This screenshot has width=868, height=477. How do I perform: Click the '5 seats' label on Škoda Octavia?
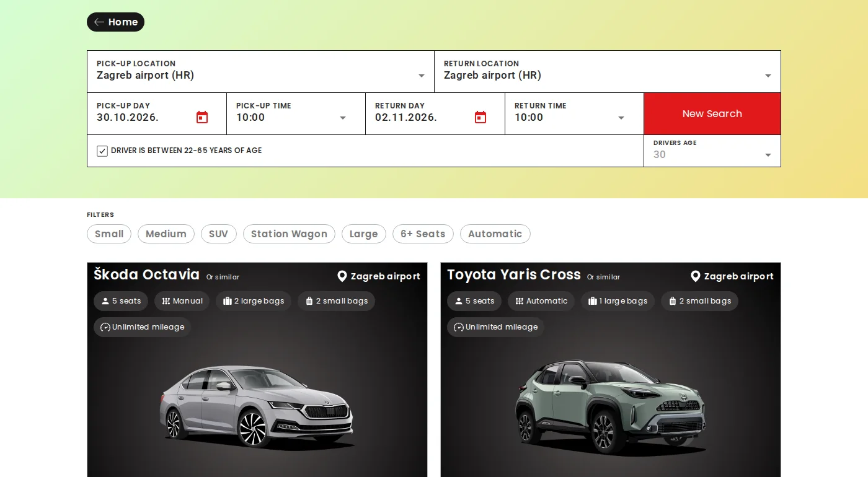(x=126, y=301)
